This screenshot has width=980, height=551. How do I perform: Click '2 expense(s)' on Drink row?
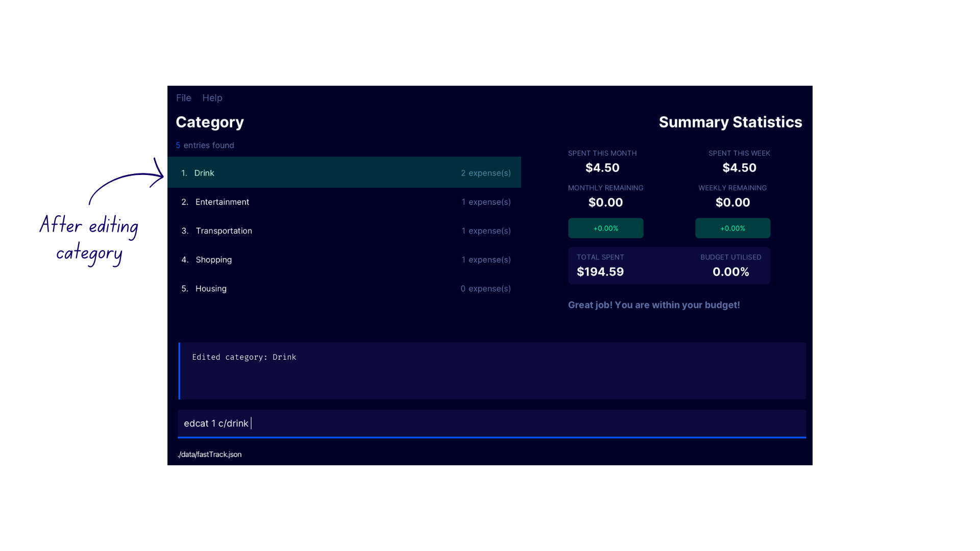click(x=486, y=173)
